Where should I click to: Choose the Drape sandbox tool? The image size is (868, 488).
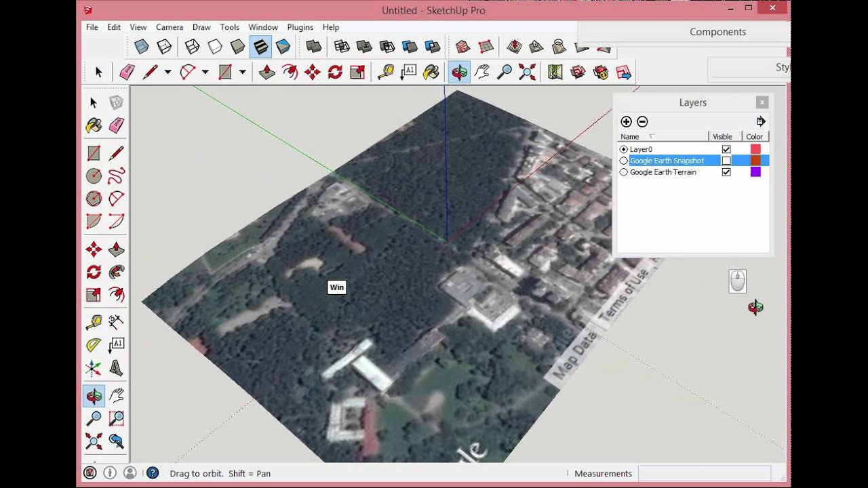[x=559, y=47]
